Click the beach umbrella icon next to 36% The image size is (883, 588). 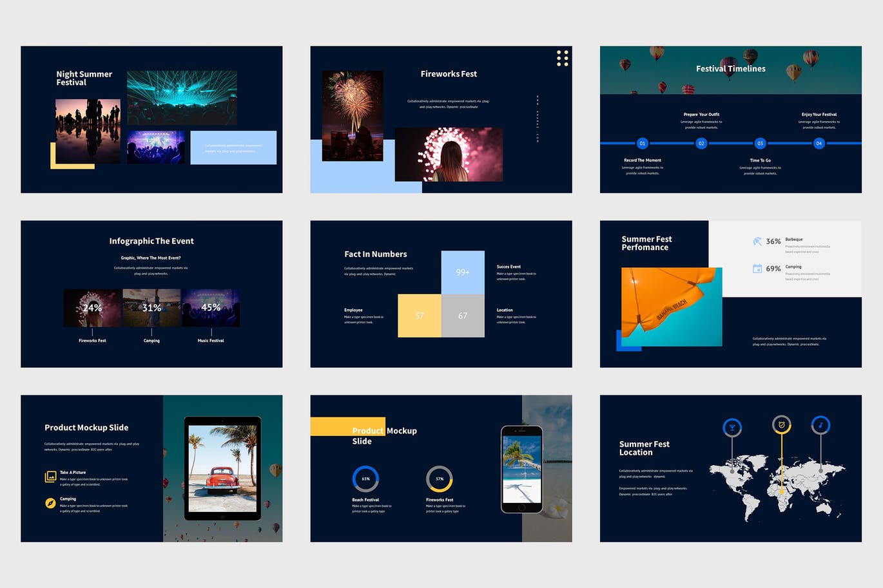757,242
